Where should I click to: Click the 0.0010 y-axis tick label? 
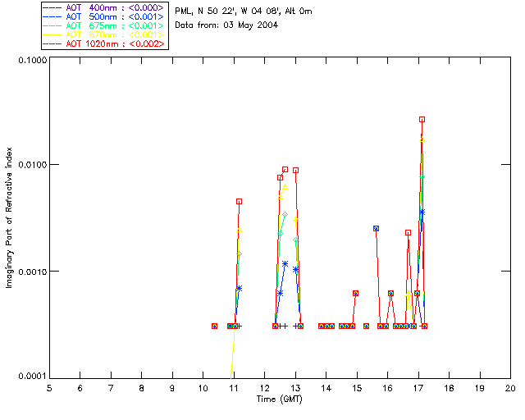[33, 272]
